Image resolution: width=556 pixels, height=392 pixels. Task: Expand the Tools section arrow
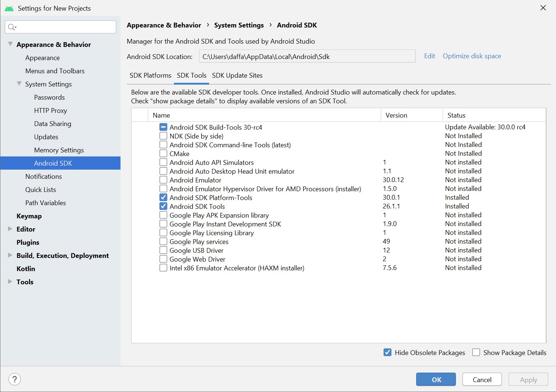click(x=10, y=281)
